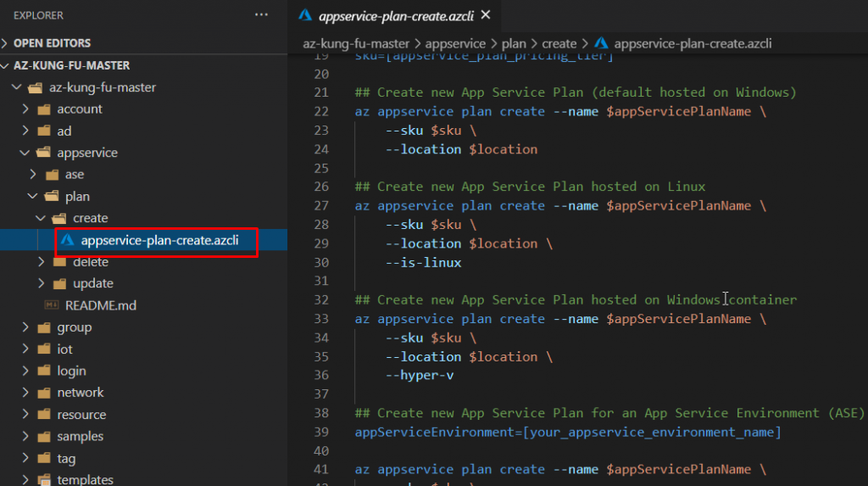
Task: Click the README.md markdown file icon
Action: pyautogui.click(x=51, y=305)
